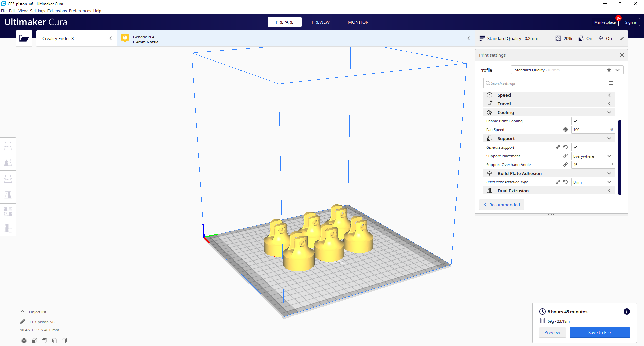The image size is (644, 346).
Task: Expand the Travel settings category
Action: click(549, 104)
